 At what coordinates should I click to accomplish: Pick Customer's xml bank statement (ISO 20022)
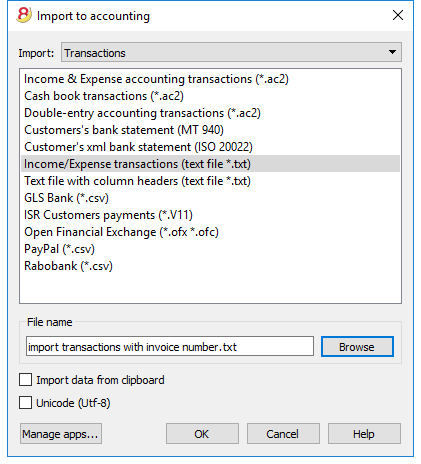[210, 147]
